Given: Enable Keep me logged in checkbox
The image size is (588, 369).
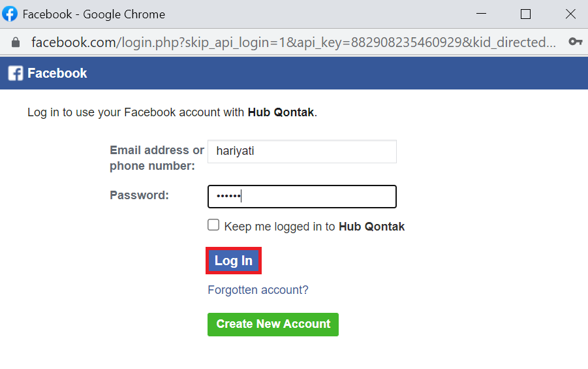Looking at the screenshot, I should 213,225.
